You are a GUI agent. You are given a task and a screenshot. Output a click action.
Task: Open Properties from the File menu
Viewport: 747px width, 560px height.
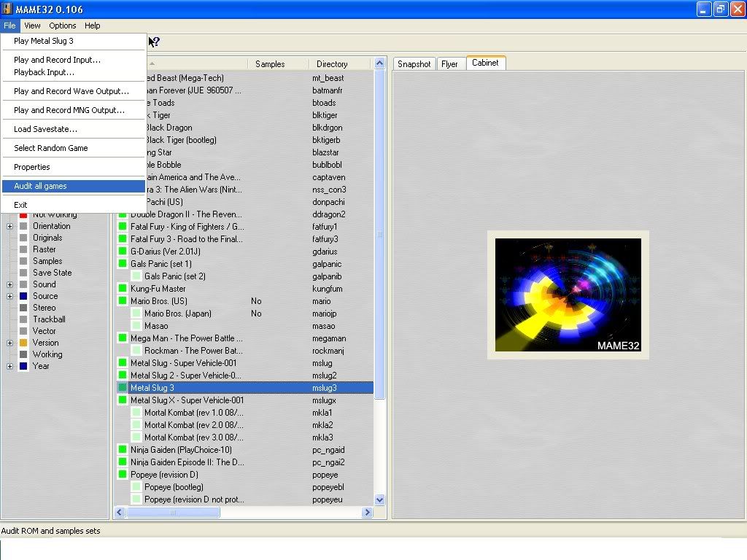[x=74, y=167]
